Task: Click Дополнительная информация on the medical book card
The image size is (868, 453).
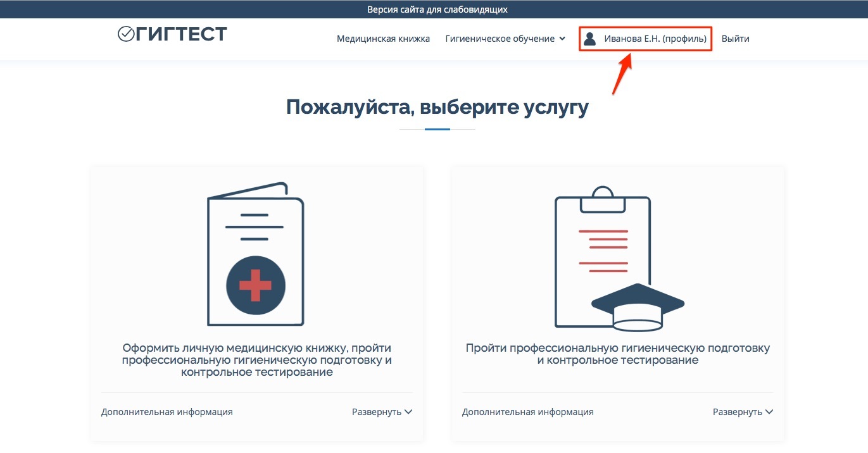Action: pyautogui.click(x=167, y=412)
